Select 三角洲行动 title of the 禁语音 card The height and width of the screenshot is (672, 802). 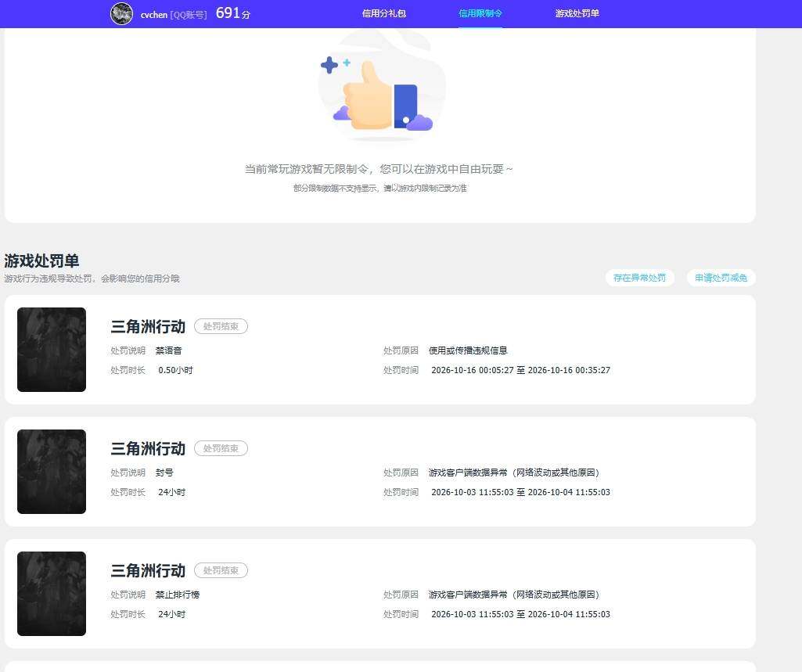pyautogui.click(x=148, y=327)
